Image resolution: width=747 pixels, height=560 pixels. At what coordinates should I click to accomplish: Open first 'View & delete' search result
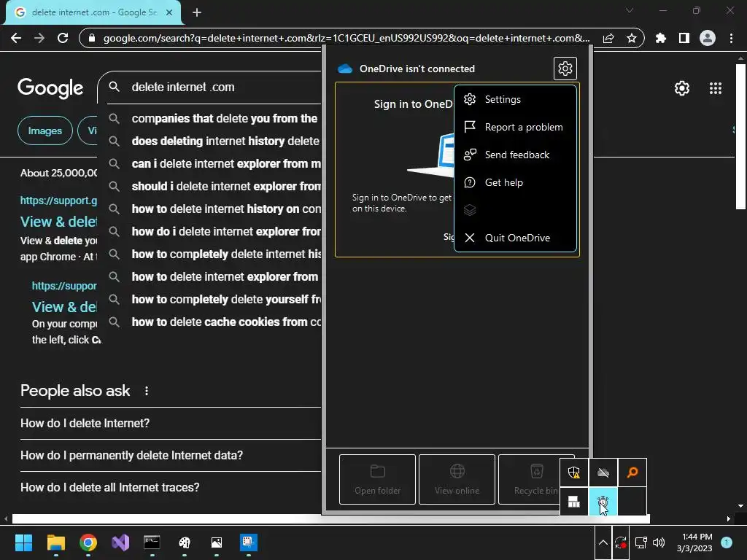pyautogui.click(x=58, y=222)
